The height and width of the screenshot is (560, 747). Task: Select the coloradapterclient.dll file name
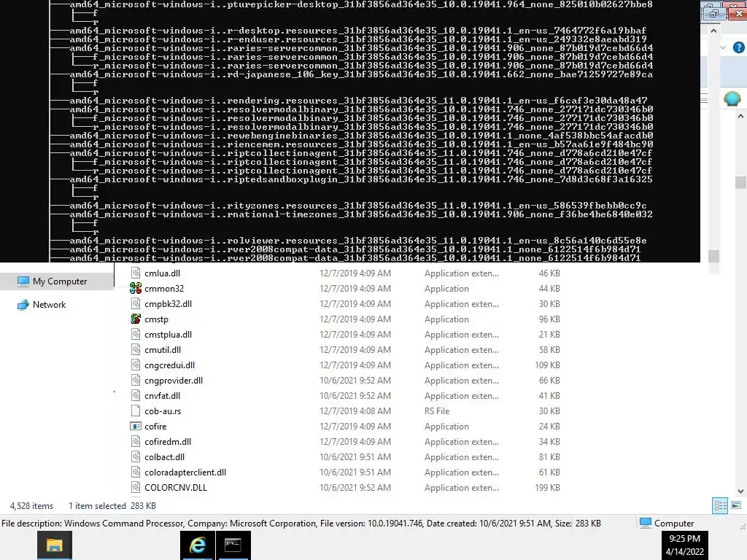coord(185,472)
